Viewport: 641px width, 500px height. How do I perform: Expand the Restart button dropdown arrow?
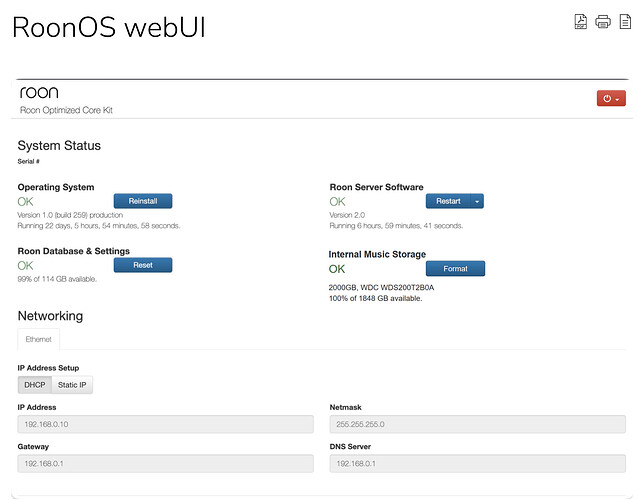pyautogui.click(x=477, y=201)
